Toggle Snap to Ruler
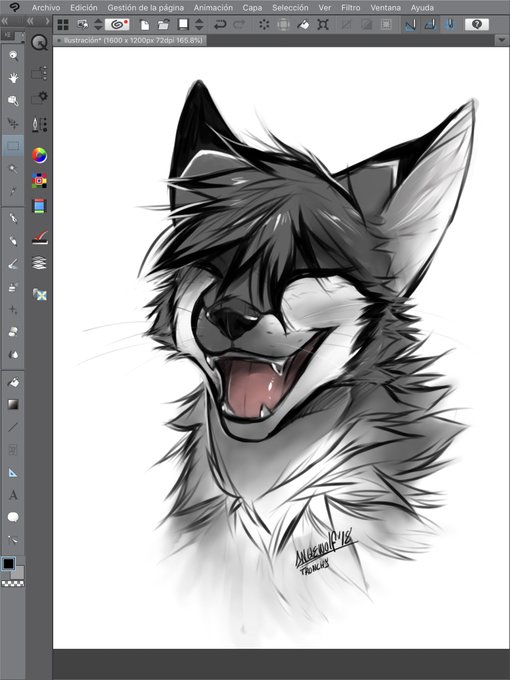This screenshot has height=680, width=510. pos(410,25)
